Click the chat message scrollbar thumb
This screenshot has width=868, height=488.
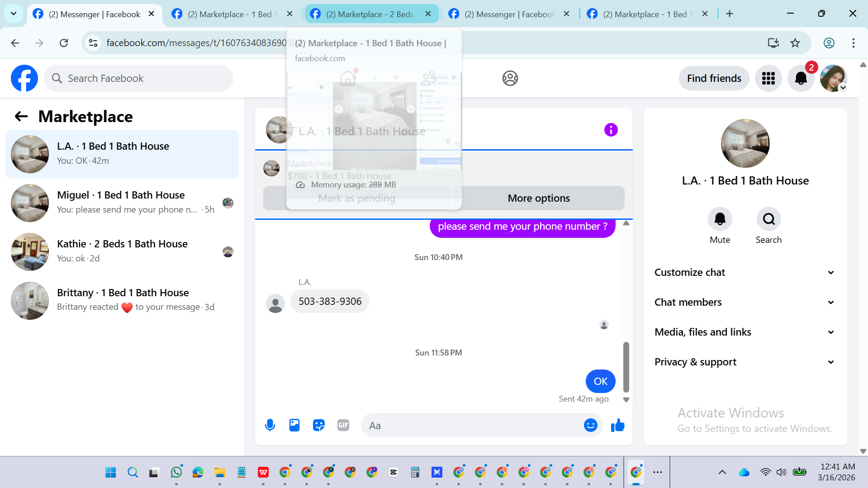tap(626, 367)
